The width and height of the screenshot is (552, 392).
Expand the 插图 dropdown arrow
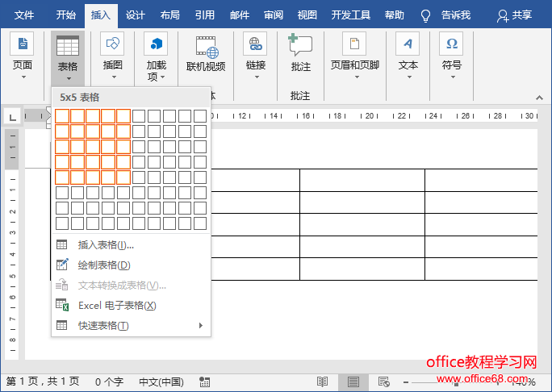point(114,77)
